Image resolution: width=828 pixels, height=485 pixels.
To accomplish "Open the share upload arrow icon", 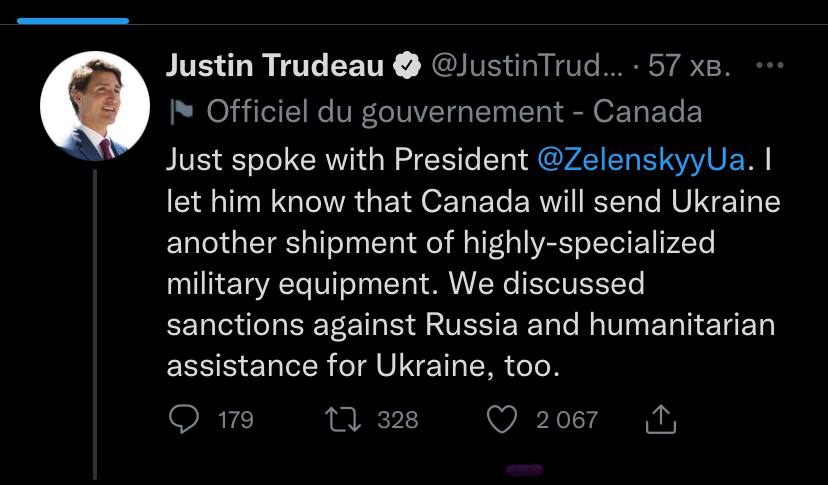I will pos(661,419).
